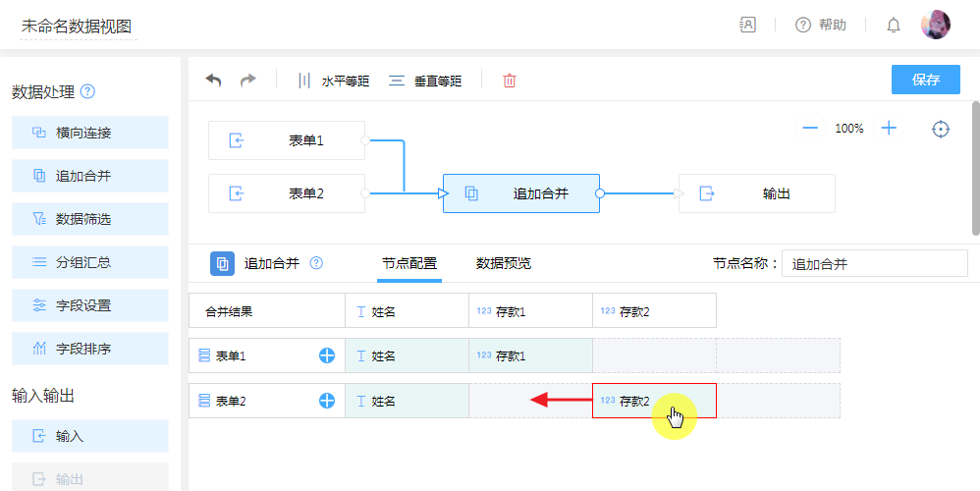
Task: Apply 垂直等距 vertical spacing
Action: [x=426, y=81]
